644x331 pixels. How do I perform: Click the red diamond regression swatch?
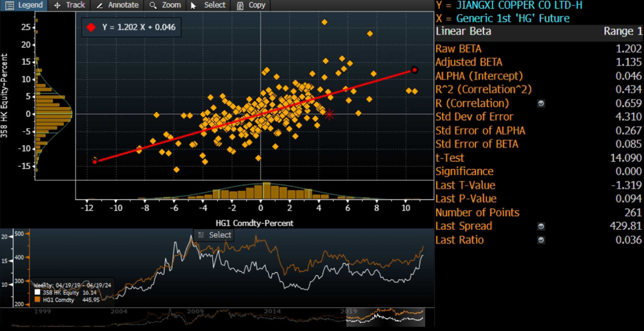pos(91,27)
